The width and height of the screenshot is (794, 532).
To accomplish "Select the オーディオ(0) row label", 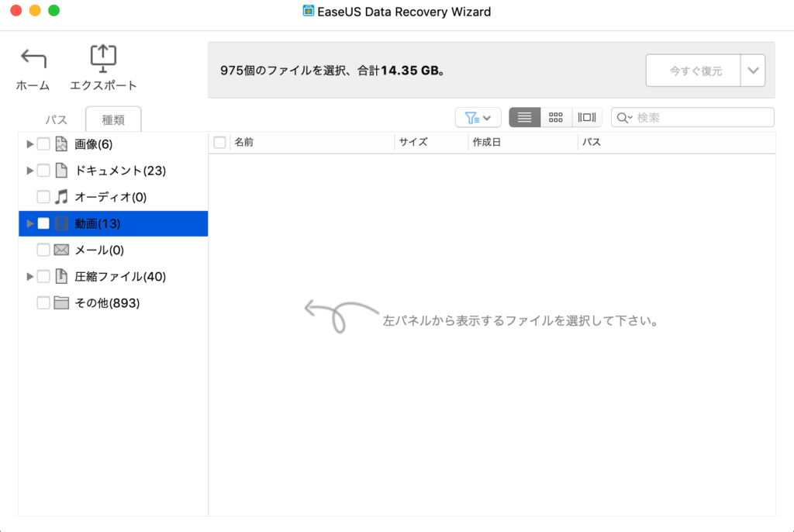I will pos(111,197).
